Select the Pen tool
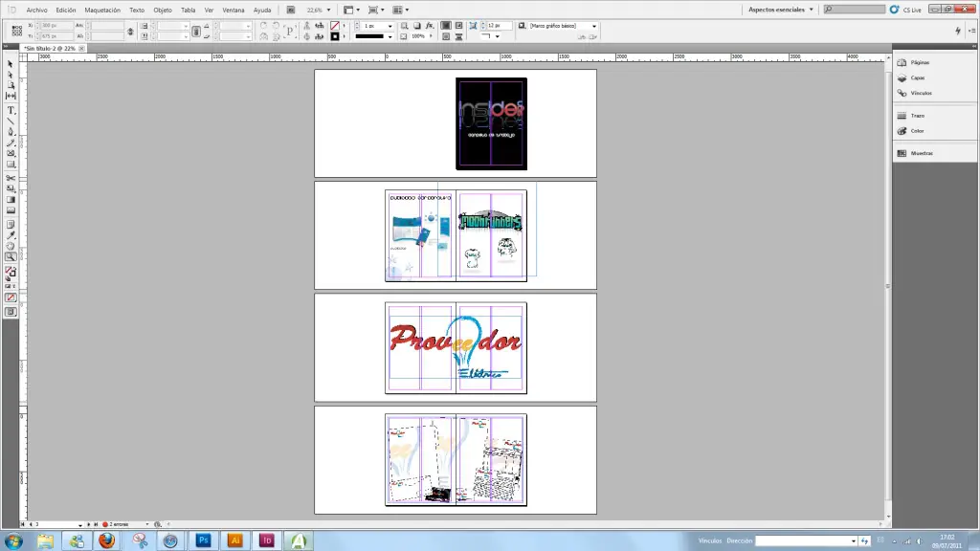Image resolution: width=980 pixels, height=551 pixels. 10,132
